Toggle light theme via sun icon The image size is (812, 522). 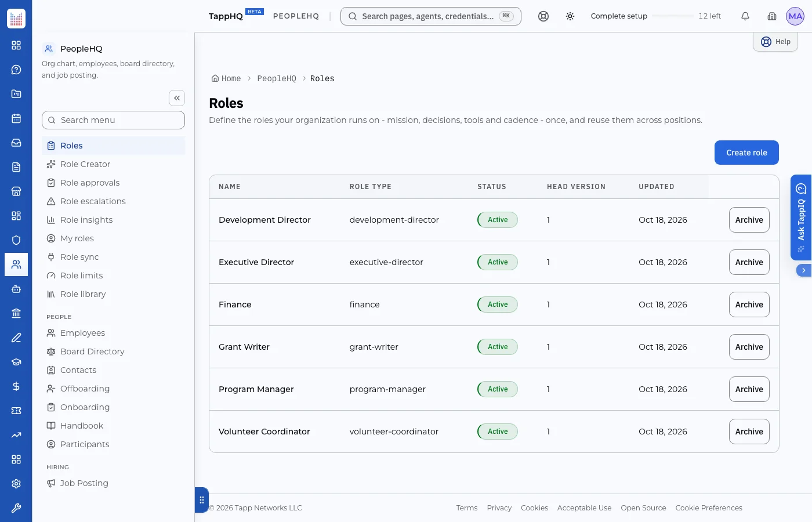[570, 16]
